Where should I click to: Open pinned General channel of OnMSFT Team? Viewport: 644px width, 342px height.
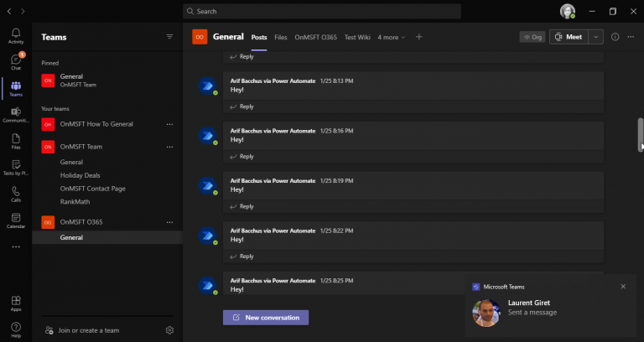click(x=106, y=80)
